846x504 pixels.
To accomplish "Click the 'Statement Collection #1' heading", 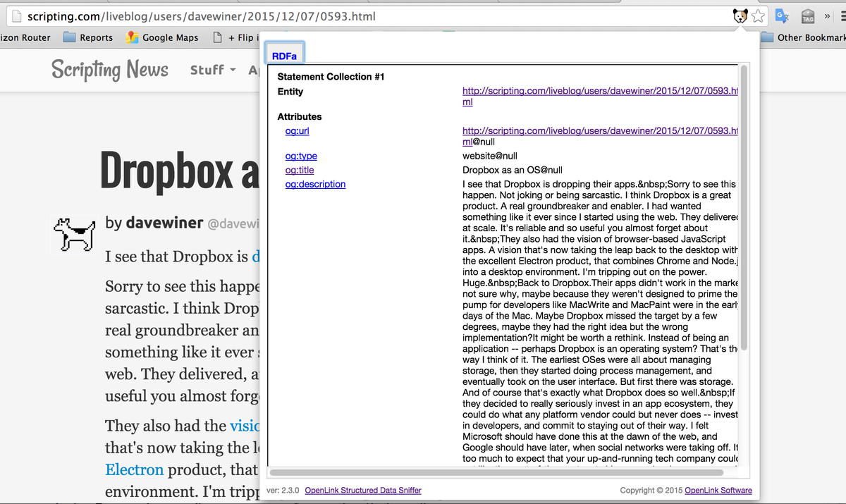I will [331, 77].
